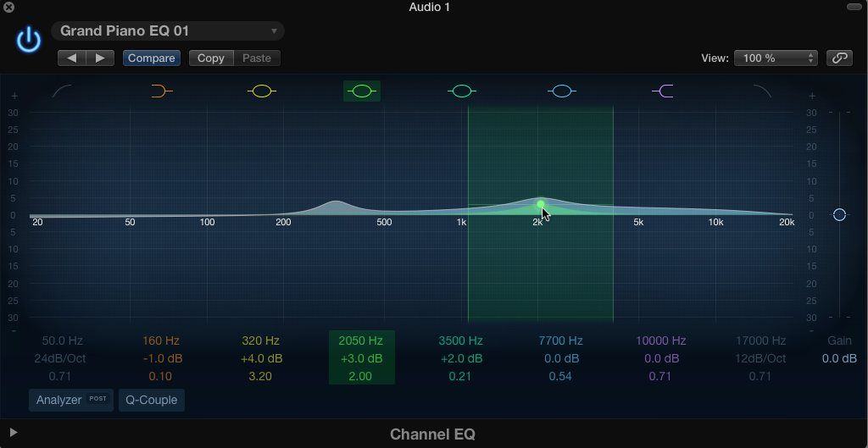The image size is (868, 448).
Task: Select the 50.0 Hz frequency value
Action: (x=63, y=340)
